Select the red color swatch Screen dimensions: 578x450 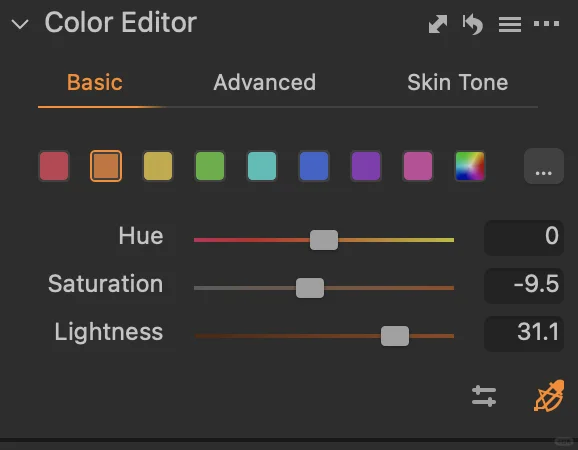[x=54, y=166]
